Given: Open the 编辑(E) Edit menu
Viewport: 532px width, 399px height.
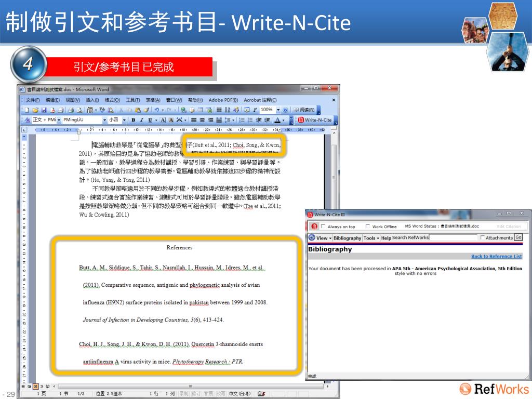Looking at the screenshot, I should tap(52, 100).
